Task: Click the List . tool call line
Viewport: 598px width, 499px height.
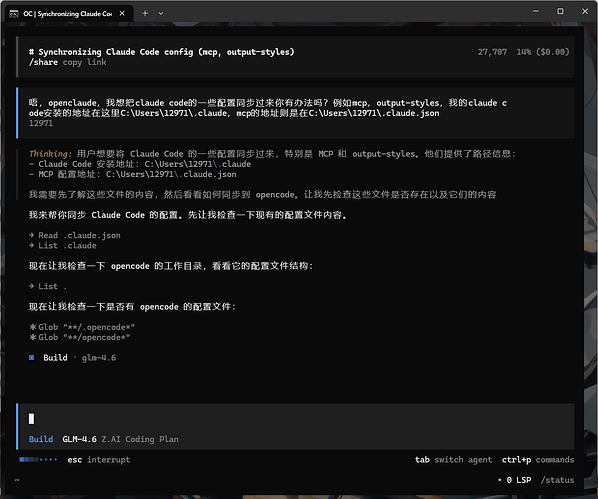Action: coord(48,287)
